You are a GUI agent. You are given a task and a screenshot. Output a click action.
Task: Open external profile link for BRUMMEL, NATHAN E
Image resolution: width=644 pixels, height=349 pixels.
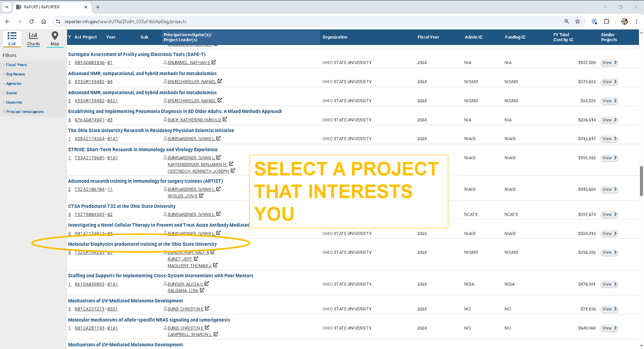coord(214,62)
